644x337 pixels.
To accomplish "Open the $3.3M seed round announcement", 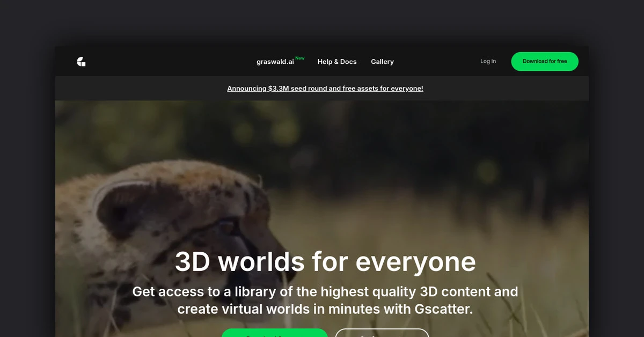I will [x=325, y=89].
